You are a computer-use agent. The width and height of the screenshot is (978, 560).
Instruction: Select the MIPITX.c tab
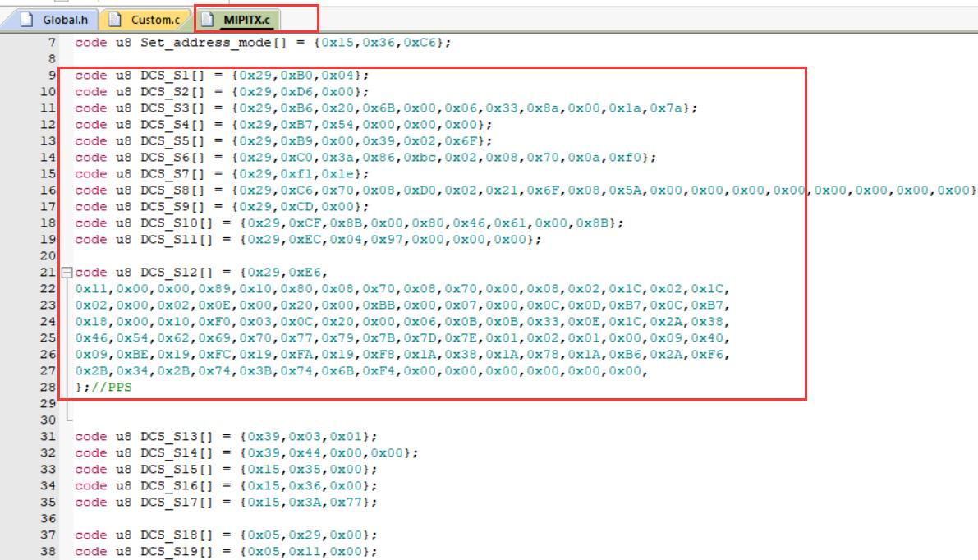tap(238, 20)
